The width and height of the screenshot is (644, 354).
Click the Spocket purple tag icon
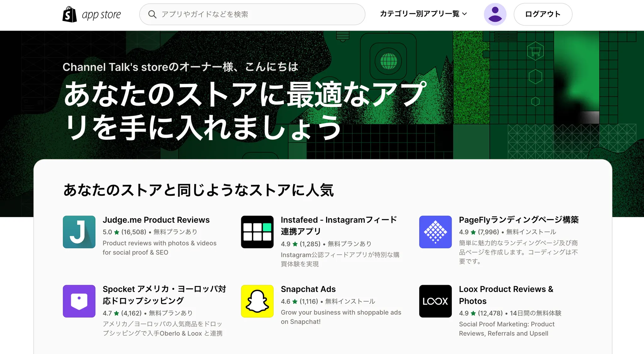79,301
